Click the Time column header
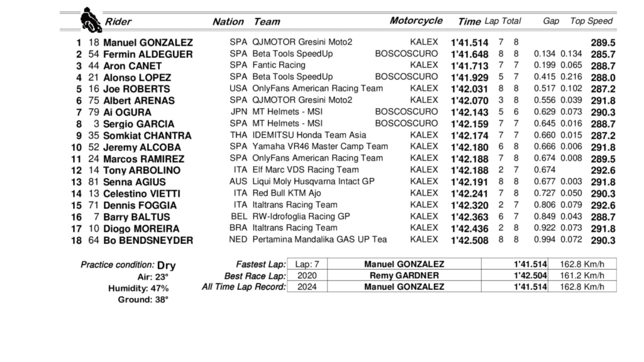644x362 pixels. click(469, 21)
